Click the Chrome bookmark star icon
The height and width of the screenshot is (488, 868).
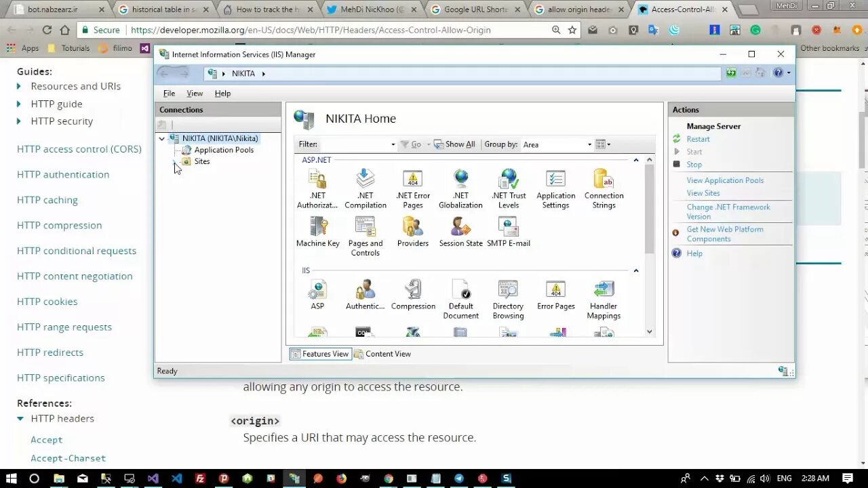pyautogui.click(x=572, y=30)
